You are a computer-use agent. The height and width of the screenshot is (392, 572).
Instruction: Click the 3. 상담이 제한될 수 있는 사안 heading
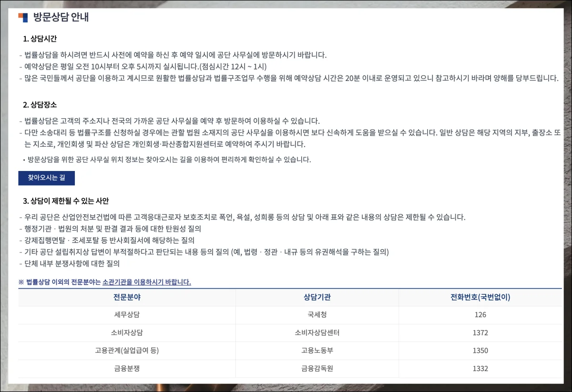click(x=69, y=201)
